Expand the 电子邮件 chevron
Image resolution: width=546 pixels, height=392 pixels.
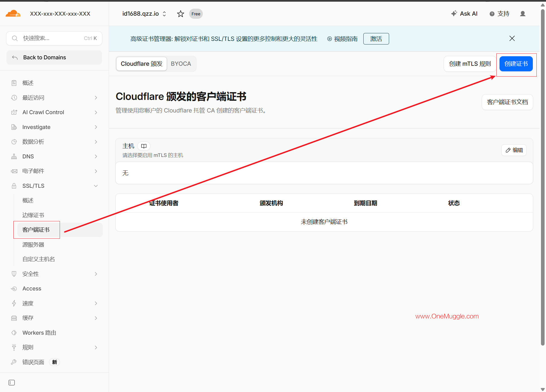(96, 171)
